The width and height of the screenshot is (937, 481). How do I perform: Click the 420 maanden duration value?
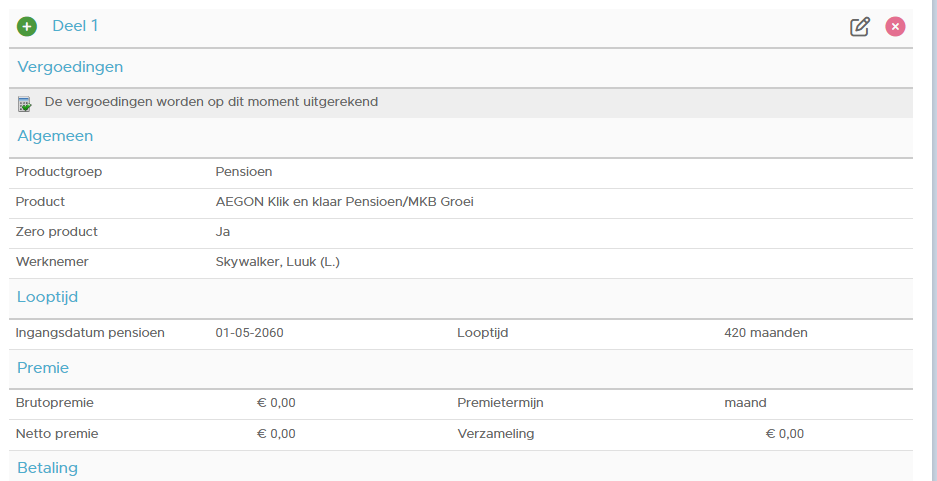tap(765, 333)
